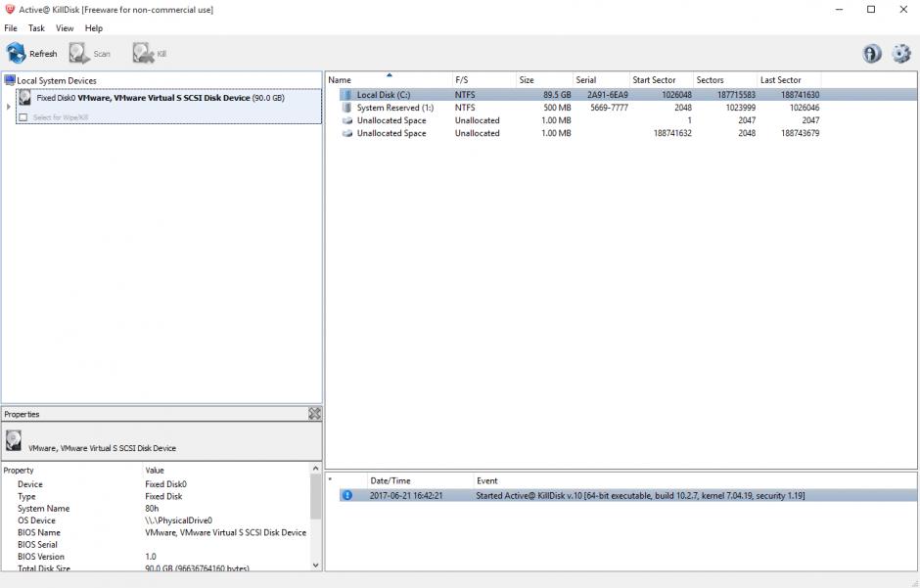Viewport: 920px width, 588px height.
Task: Click the Scan toolbar icon
Action: point(78,54)
